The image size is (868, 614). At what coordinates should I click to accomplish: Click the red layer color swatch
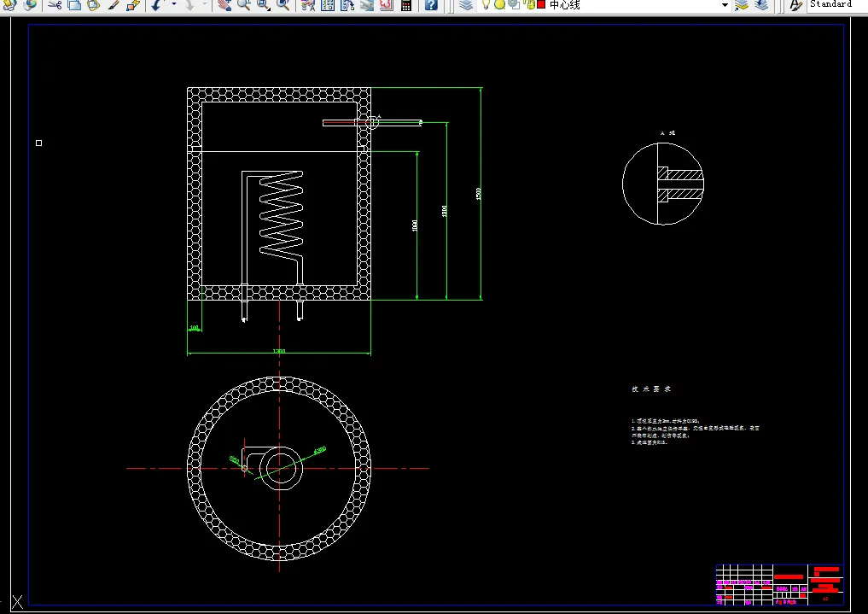541,4
